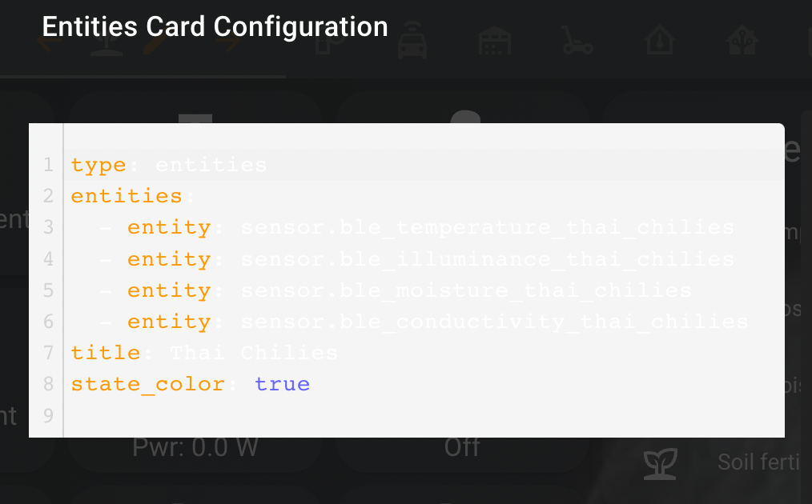Click the empty line 9 in editor
The height and width of the screenshot is (504, 812).
[424, 415]
